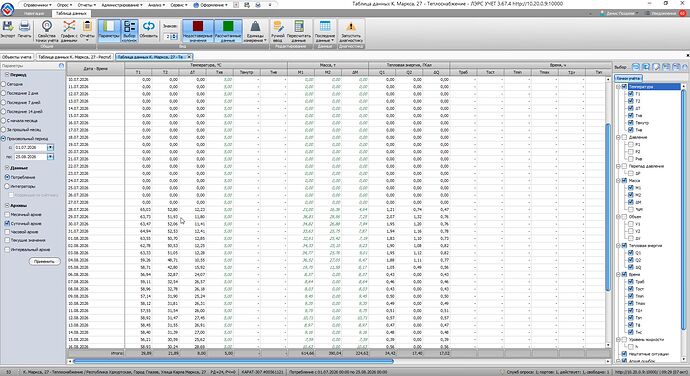Click the Параметры panel help icon

62,66
